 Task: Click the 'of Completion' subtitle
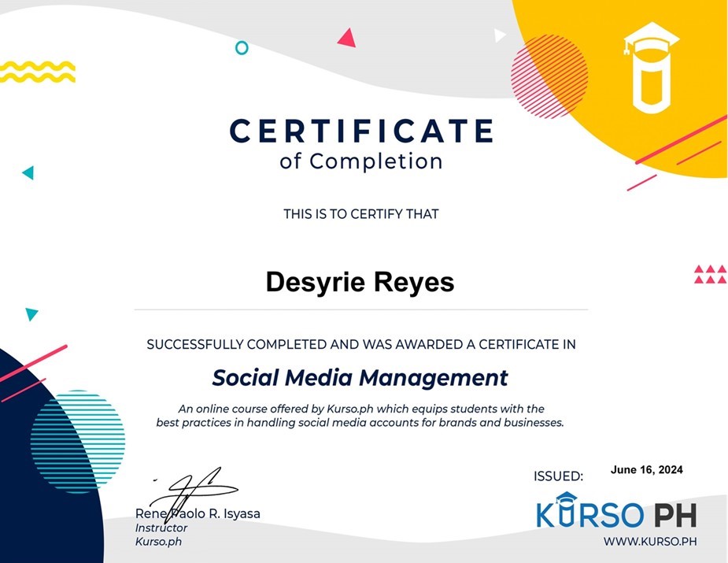pyautogui.click(x=360, y=161)
